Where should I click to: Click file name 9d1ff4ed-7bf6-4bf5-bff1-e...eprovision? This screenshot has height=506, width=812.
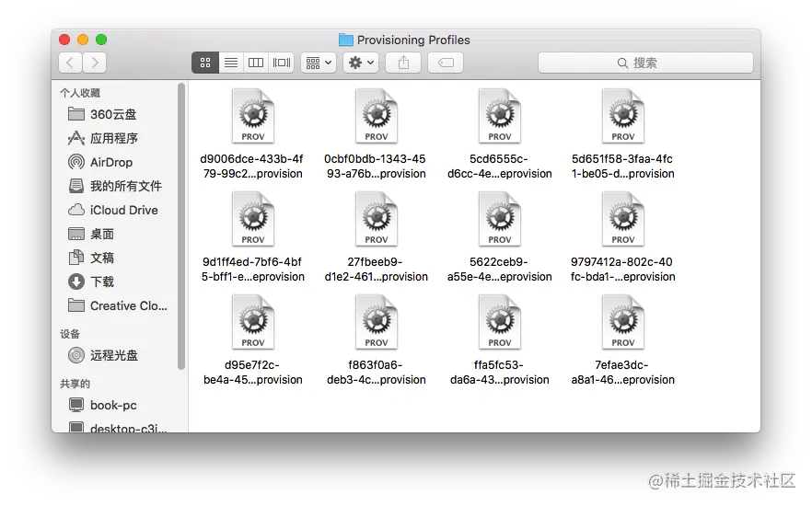(x=252, y=270)
